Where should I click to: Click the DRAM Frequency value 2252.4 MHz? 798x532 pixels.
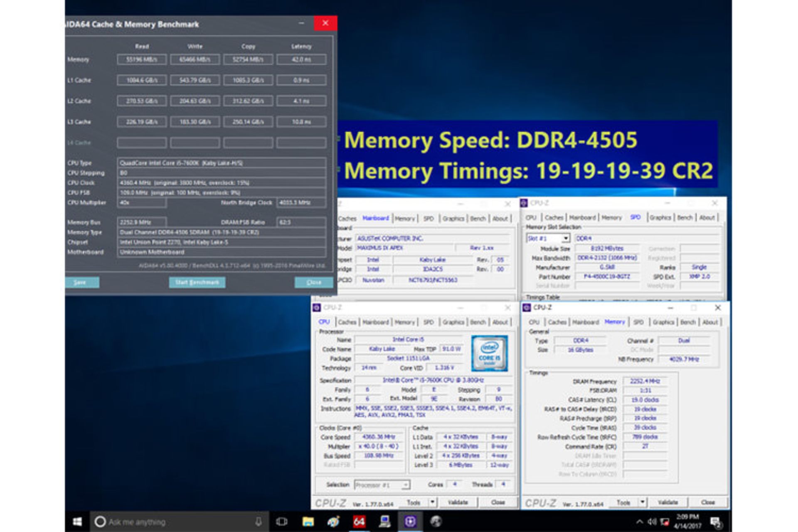[x=645, y=381]
